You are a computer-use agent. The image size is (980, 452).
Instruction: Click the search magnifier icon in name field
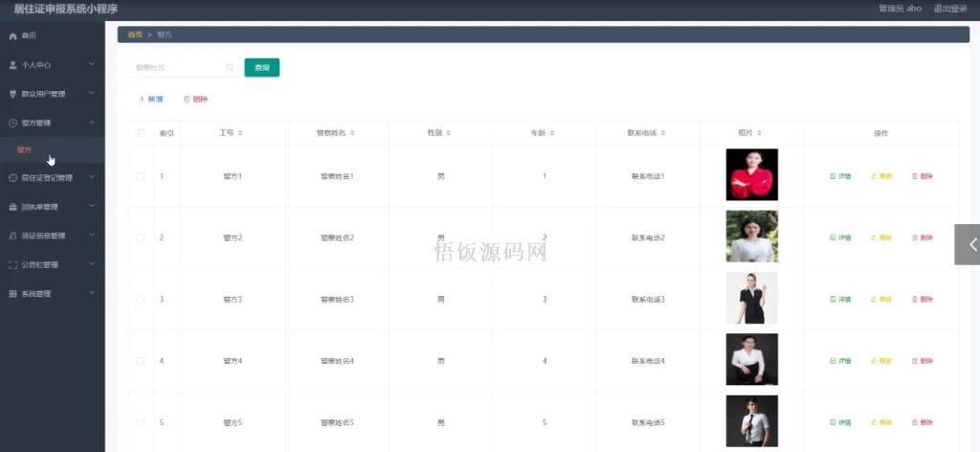[230, 68]
